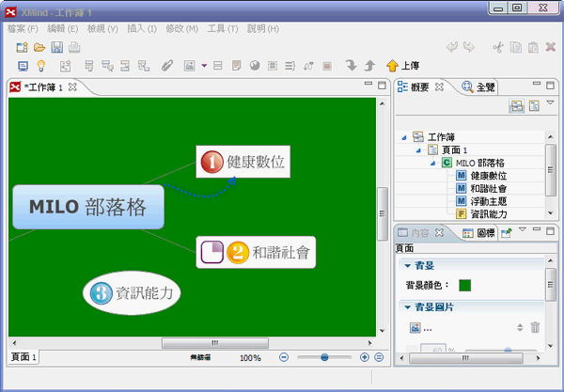Viewport: 564px width, 392px height.
Task: Select the MILO 部落格 central topic
Action: point(88,207)
